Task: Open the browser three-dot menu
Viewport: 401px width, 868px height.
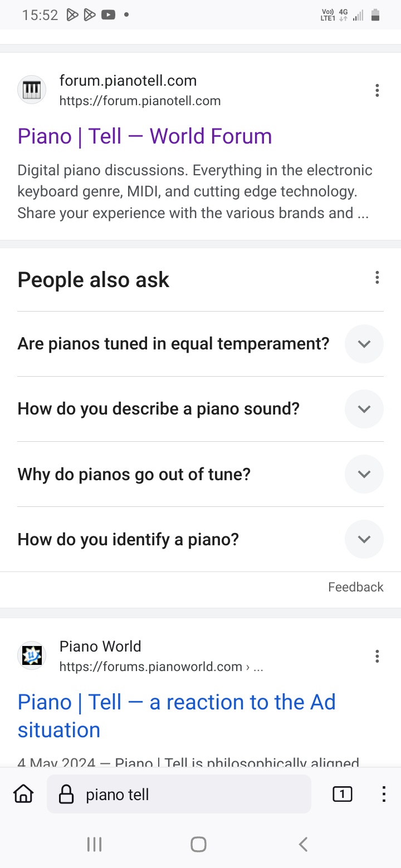Action: tap(384, 795)
